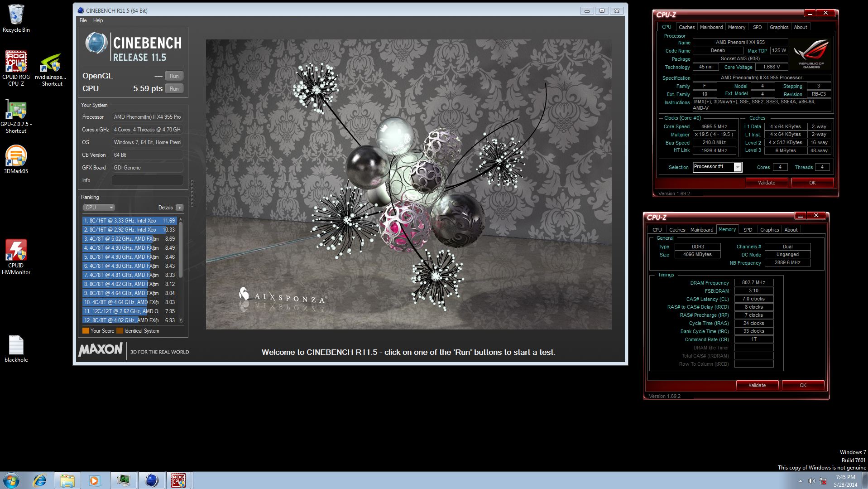Open Internet Explorer from taskbar
Screen dimensions: 868x489
(x=40, y=480)
